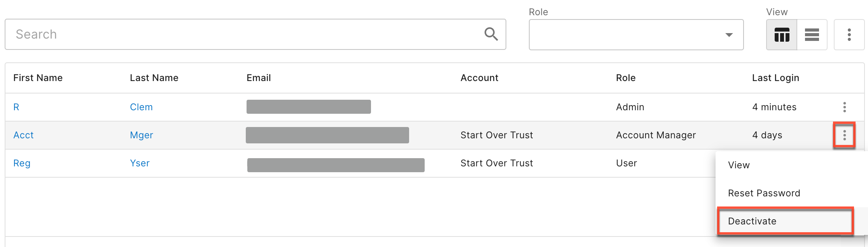
Task: Select View from the context menu
Action: 739,165
